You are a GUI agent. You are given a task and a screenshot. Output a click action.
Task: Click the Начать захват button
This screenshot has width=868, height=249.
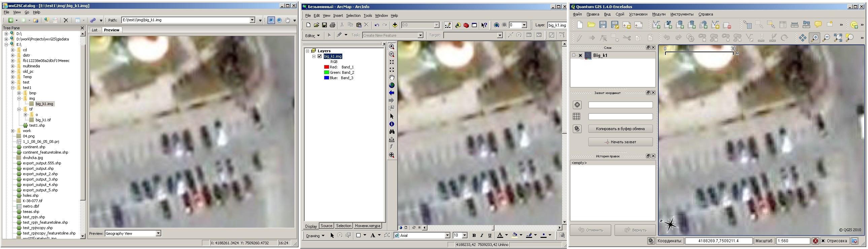click(x=620, y=142)
